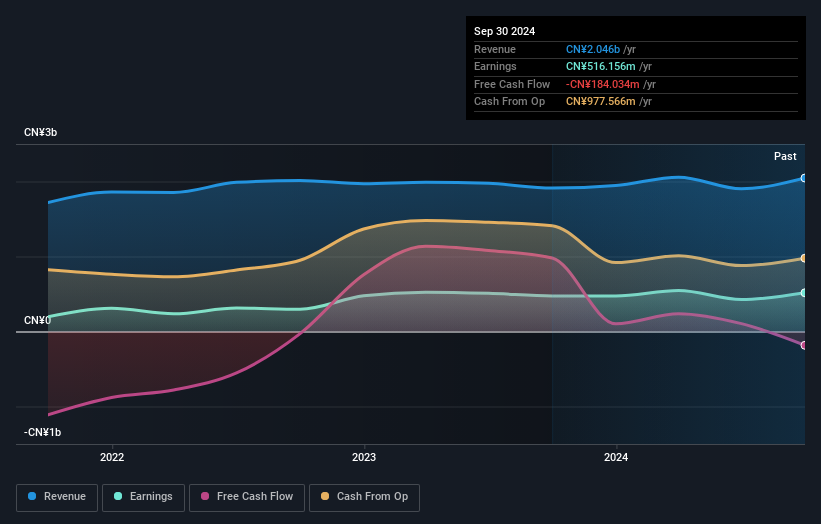Click the Revenue row label in tooltip
Image resolution: width=821 pixels, height=524 pixels.
click(495, 49)
